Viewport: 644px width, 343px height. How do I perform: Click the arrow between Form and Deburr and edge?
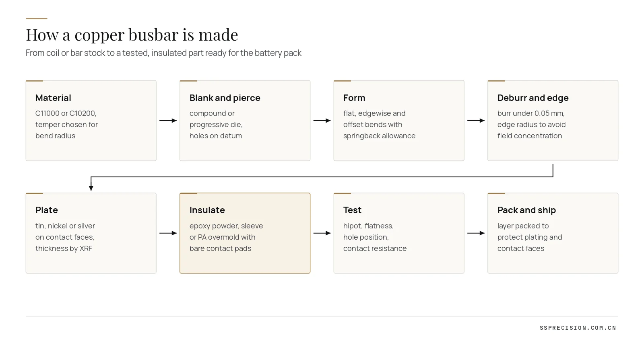click(476, 121)
